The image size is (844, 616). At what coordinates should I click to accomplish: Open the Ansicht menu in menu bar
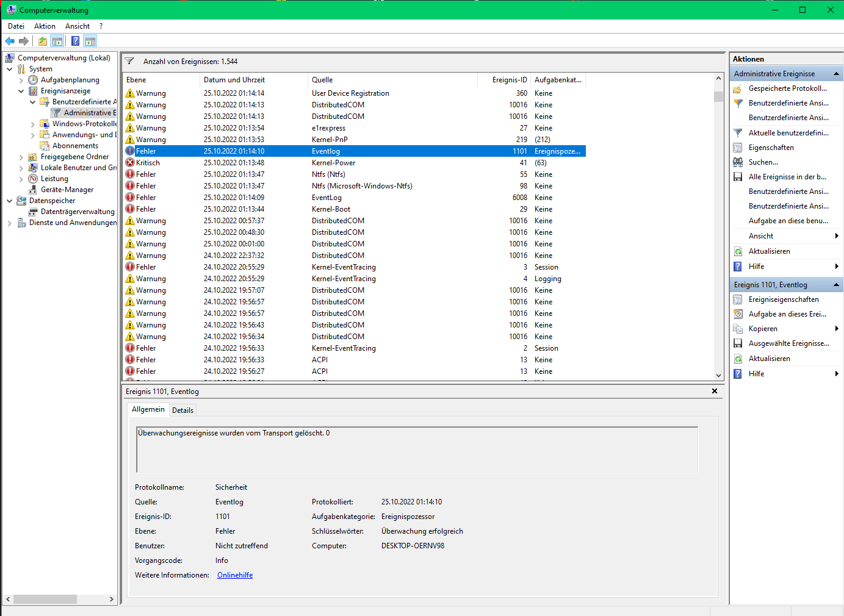tap(78, 26)
